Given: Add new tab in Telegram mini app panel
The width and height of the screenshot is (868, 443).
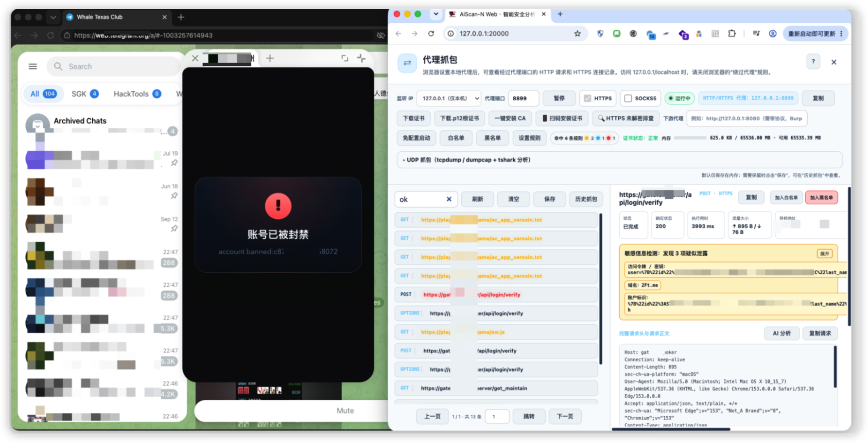Looking at the screenshot, I should (x=270, y=58).
